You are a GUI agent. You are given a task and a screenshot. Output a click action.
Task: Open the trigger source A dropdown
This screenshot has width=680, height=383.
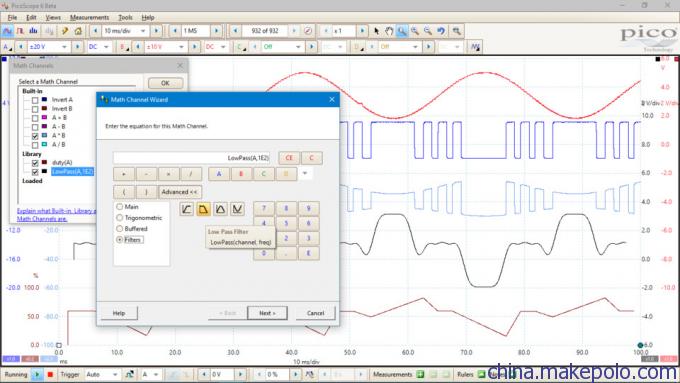click(x=156, y=374)
